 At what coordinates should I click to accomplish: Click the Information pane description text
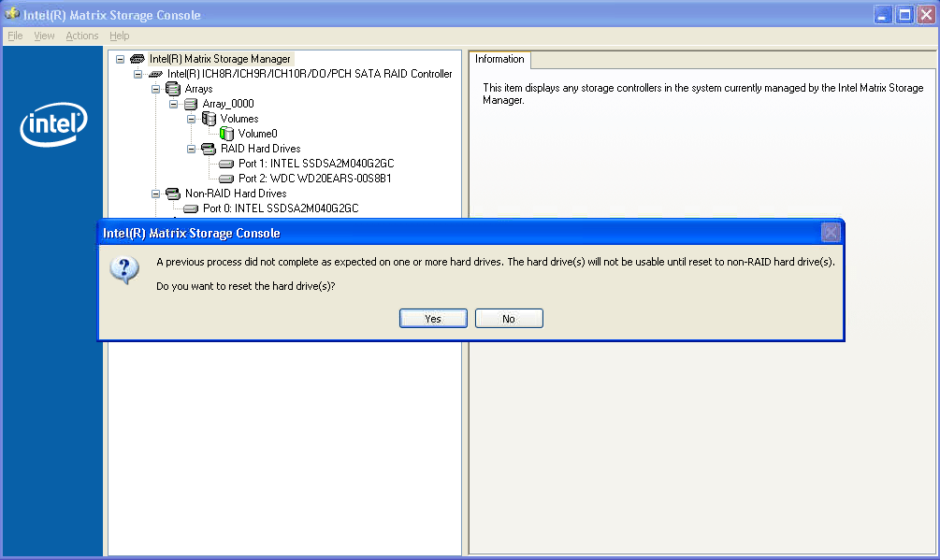702,94
